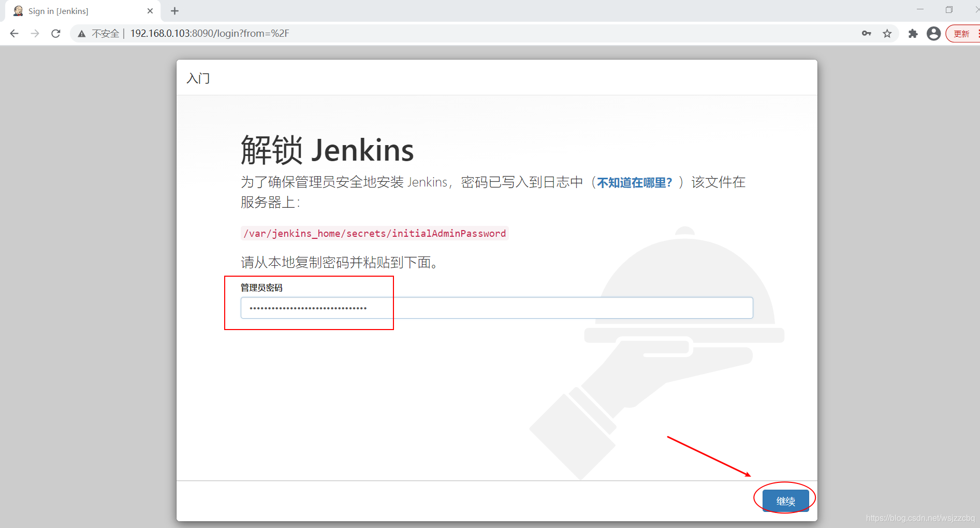Image resolution: width=980 pixels, height=528 pixels.
Task: Close the Sign in [Jenkins] tab
Action: [150, 11]
